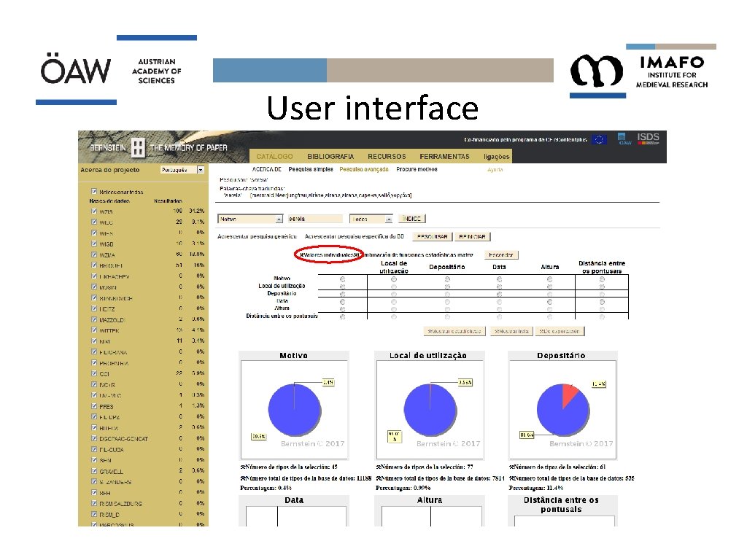The width and height of the screenshot is (747, 560).
Task: Click the REINICIAR button
Action: [472, 237]
